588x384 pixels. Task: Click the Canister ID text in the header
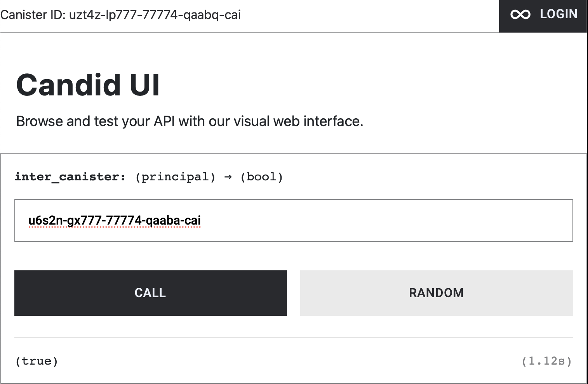click(120, 15)
